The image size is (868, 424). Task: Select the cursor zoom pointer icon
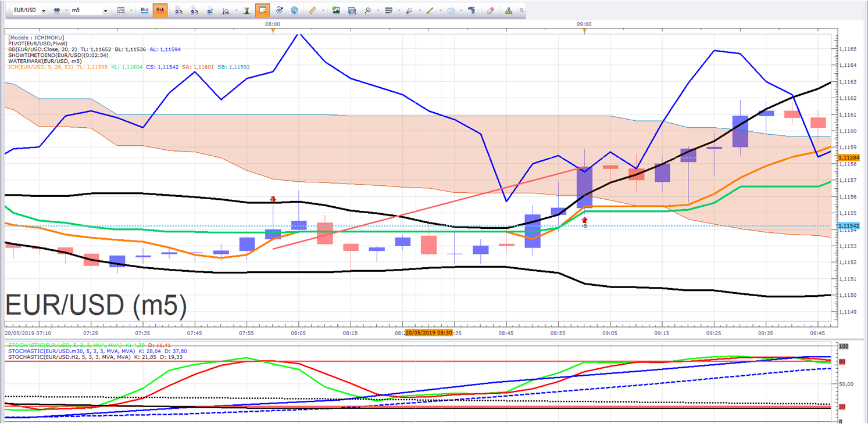(x=210, y=10)
